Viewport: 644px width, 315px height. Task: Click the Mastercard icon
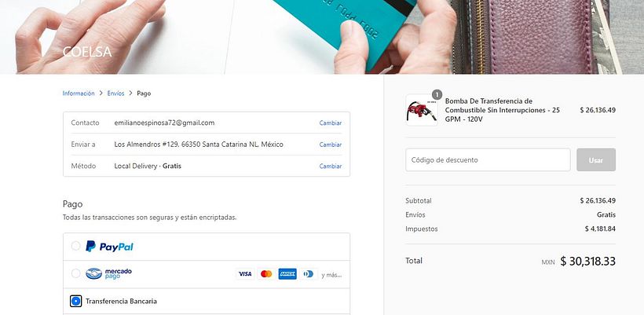pos(266,274)
